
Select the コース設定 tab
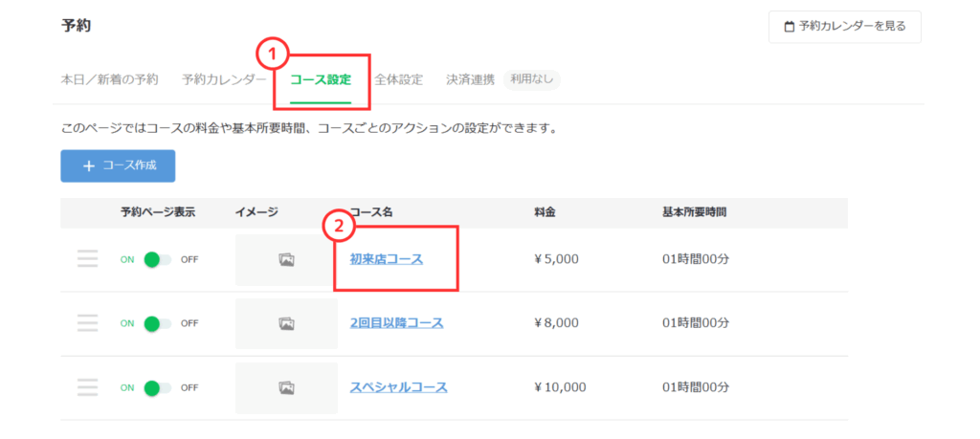coord(320,79)
